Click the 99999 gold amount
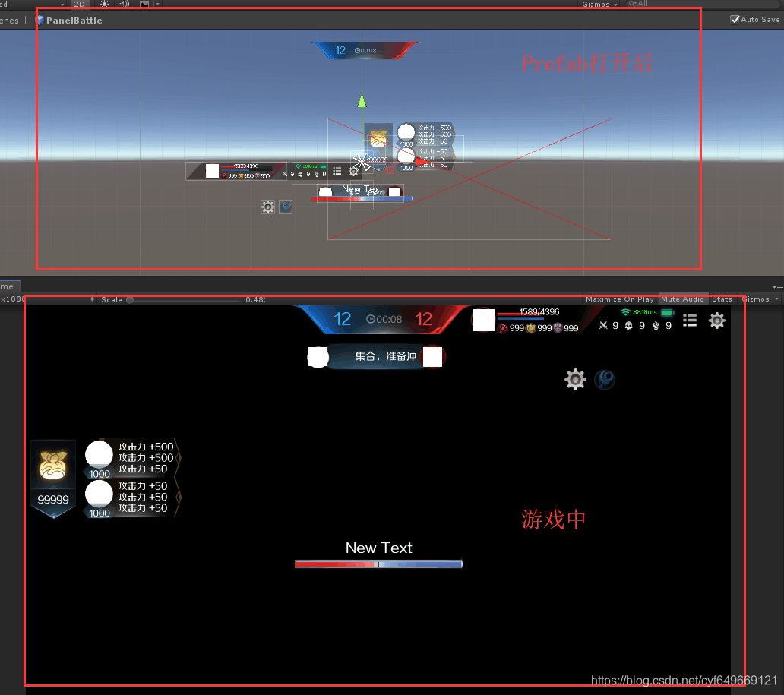 tap(53, 500)
